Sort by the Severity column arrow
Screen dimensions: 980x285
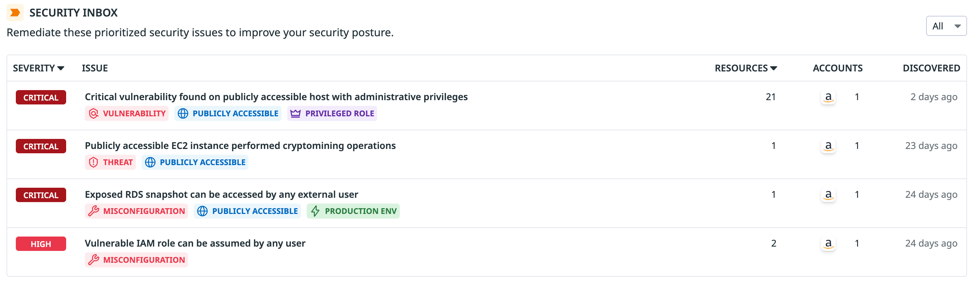tap(61, 69)
